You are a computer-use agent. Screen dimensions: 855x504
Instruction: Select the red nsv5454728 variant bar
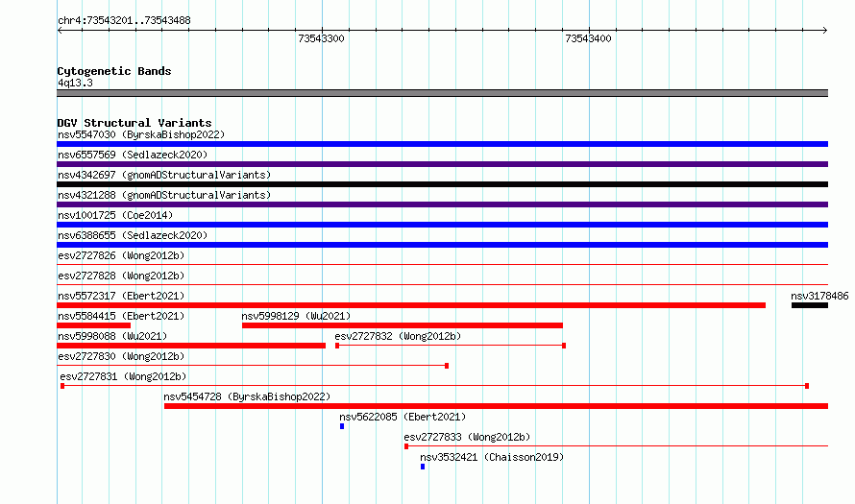(497, 406)
